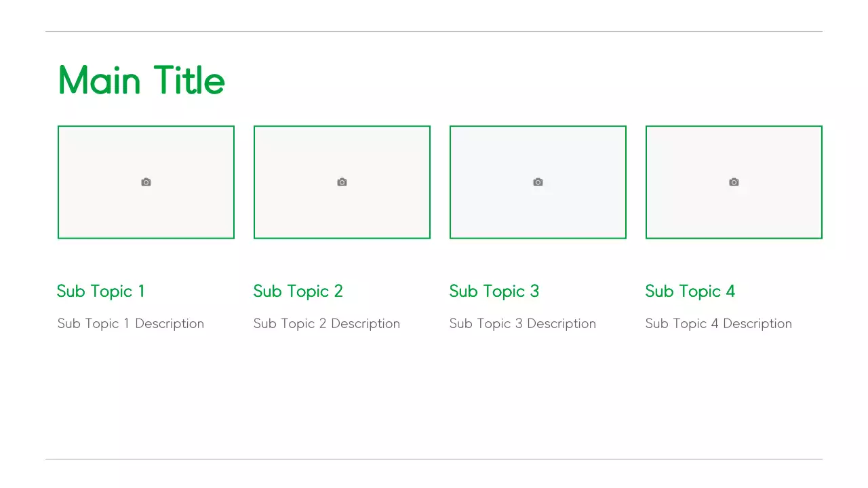Click the top horizontal divider line
Screen dimensions: 868x488
click(x=434, y=31)
